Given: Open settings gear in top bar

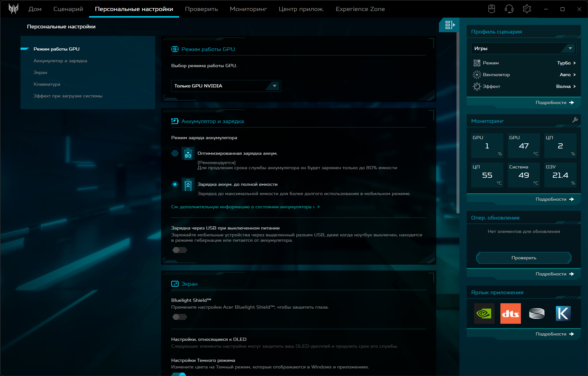Looking at the screenshot, I should point(527,9).
